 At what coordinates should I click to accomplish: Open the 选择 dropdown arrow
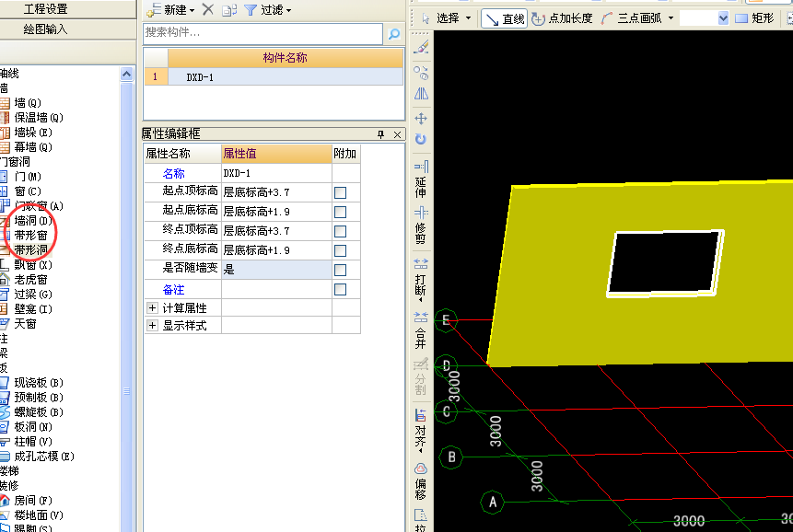[468, 18]
